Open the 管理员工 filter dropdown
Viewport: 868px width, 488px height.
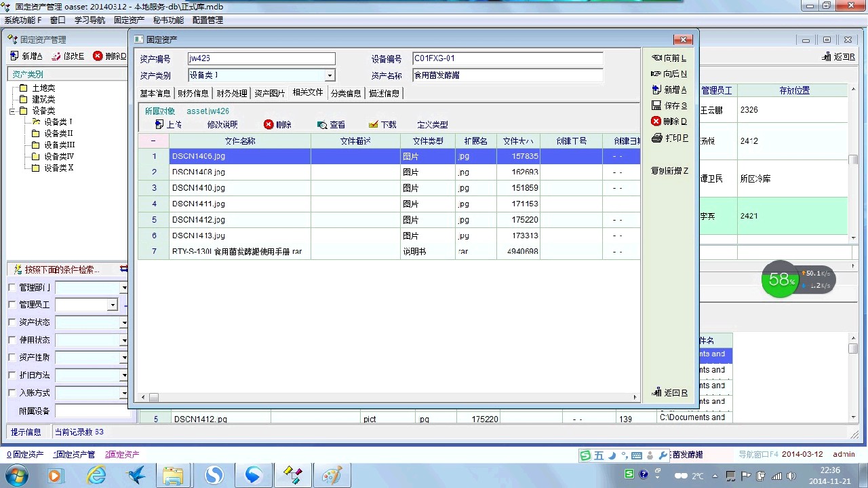tap(113, 305)
